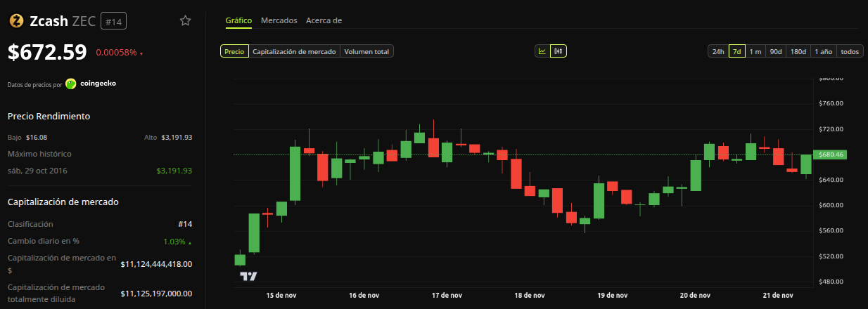Viewport: 868px width, 309px height.
Task: Click the 18 de nov axis label
Action: click(530, 295)
